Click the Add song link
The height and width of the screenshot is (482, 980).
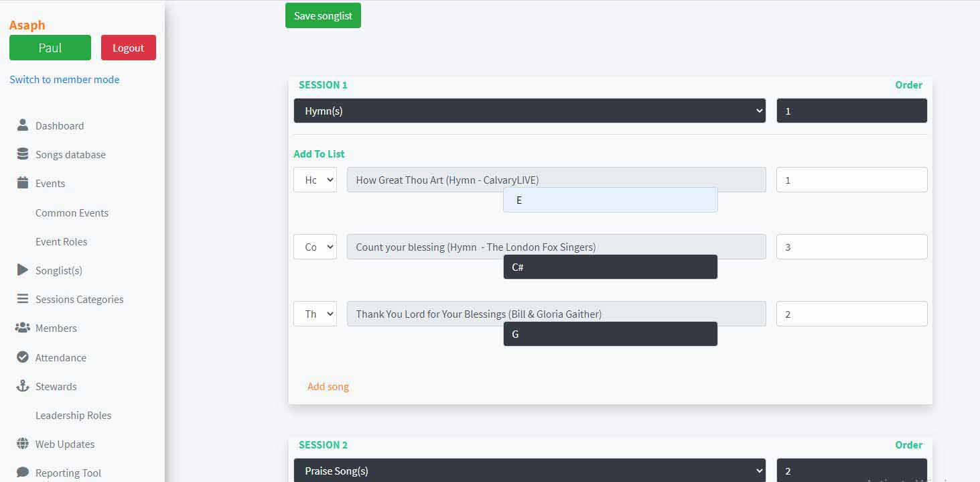click(328, 387)
